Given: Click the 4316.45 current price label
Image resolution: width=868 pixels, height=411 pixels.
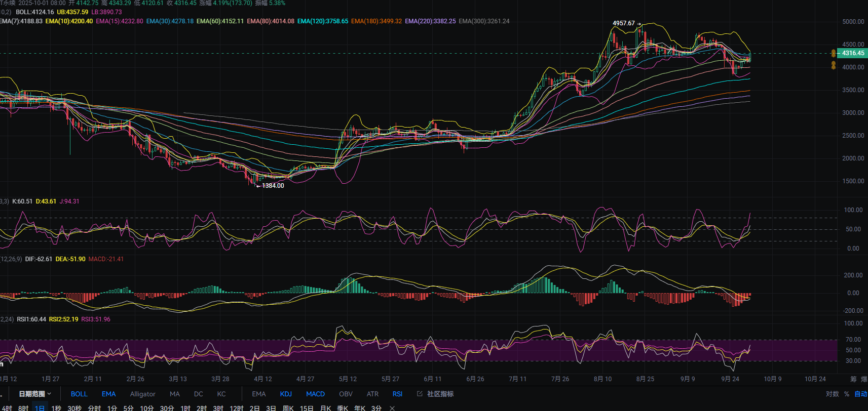Looking at the screenshot, I should (x=853, y=53).
